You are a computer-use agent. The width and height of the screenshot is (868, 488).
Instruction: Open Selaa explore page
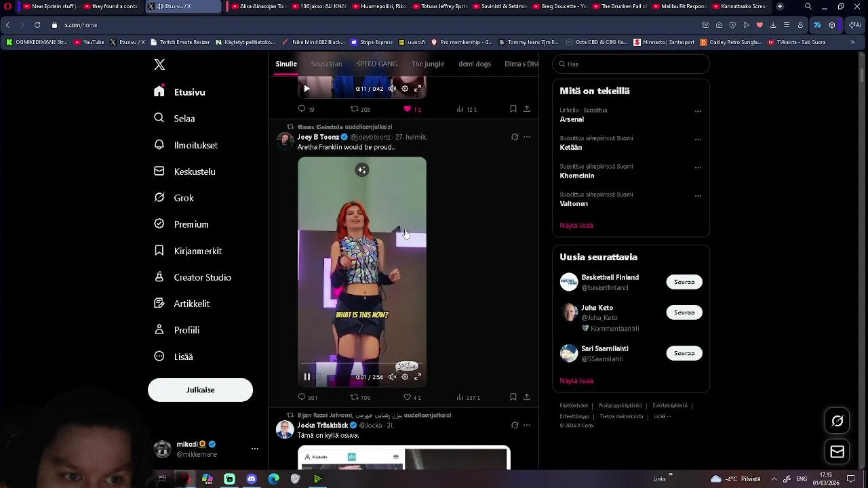(175, 119)
